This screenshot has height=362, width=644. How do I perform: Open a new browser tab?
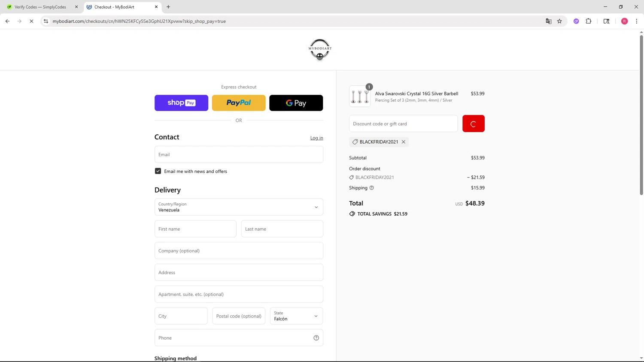[x=168, y=7]
